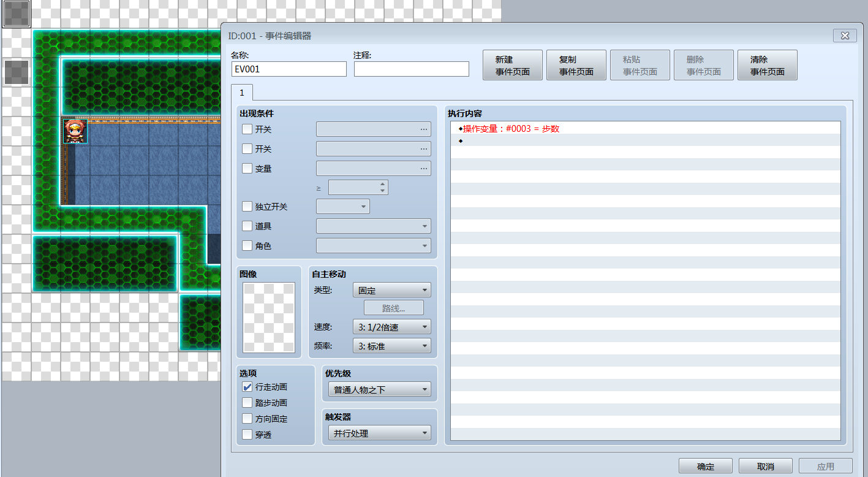The image size is (868, 477).
Task: Enable the 穿透 option
Action: coord(247,435)
